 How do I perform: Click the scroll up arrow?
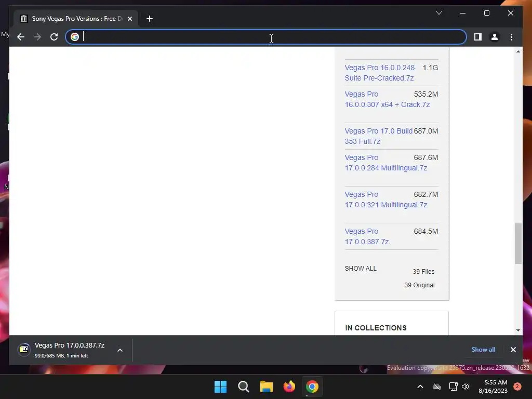coord(518,51)
